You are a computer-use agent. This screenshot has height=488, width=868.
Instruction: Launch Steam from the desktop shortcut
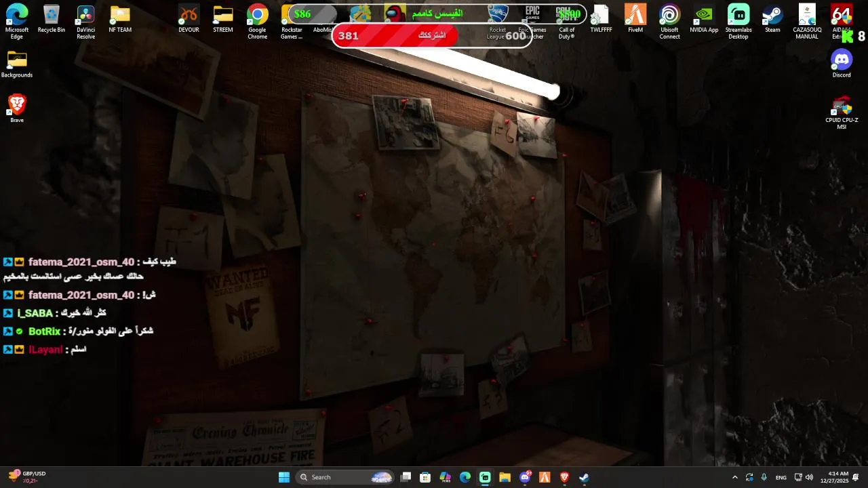[772, 18]
